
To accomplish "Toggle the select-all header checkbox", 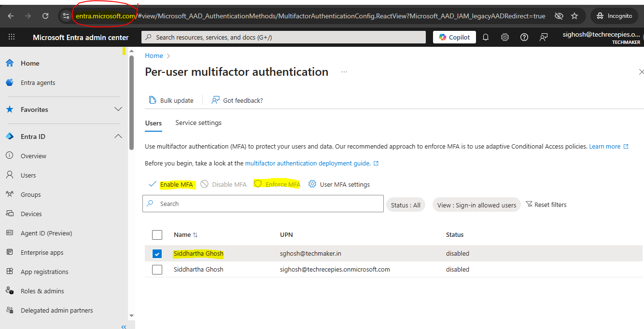I will pos(157,235).
